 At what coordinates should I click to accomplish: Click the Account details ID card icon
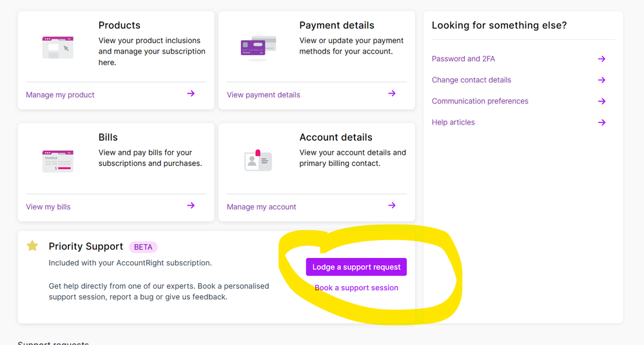click(258, 160)
